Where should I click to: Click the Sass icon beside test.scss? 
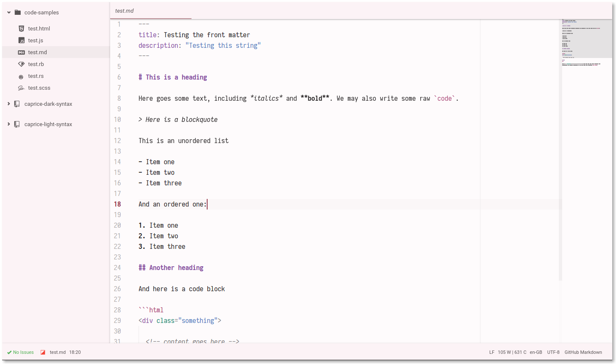21,88
